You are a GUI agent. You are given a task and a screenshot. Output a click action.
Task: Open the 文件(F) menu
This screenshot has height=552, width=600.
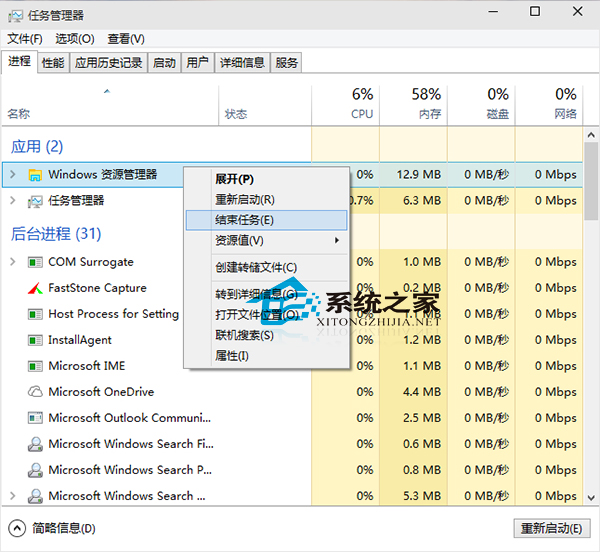coord(25,39)
